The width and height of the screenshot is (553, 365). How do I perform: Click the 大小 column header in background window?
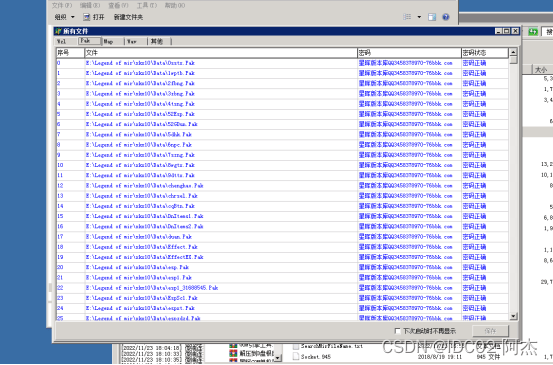[543, 69]
